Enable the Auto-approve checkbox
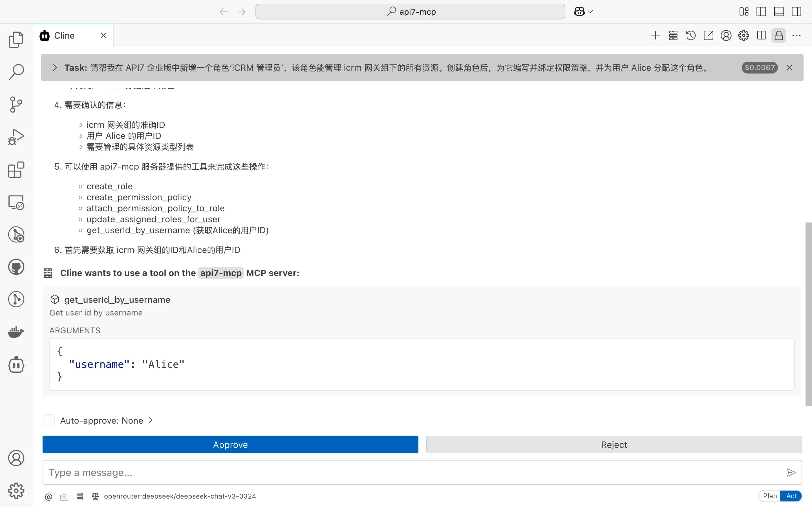Image resolution: width=812 pixels, height=507 pixels. point(48,420)
